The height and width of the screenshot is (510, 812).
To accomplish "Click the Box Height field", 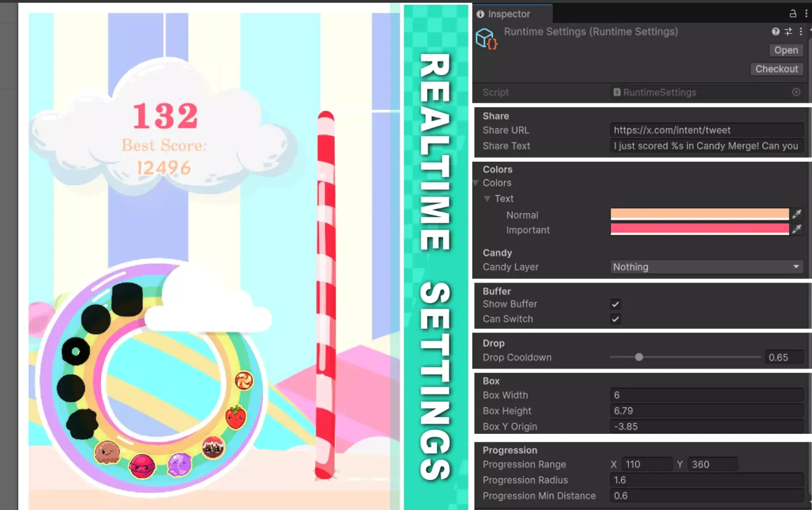I will [707, 411].
